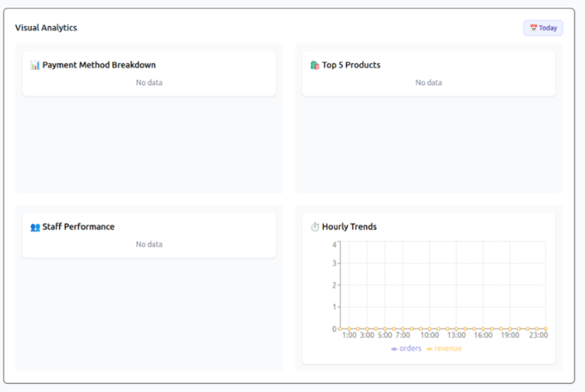Click the purple orders legend marker
Viewport: 585px width, 392px height.
394,349
